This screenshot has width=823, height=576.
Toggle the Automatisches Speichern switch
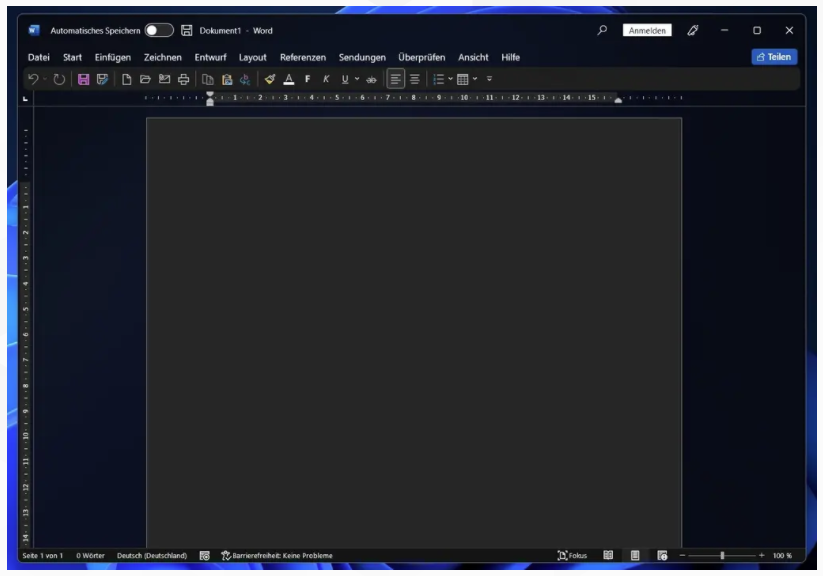[x=159, y=30]
